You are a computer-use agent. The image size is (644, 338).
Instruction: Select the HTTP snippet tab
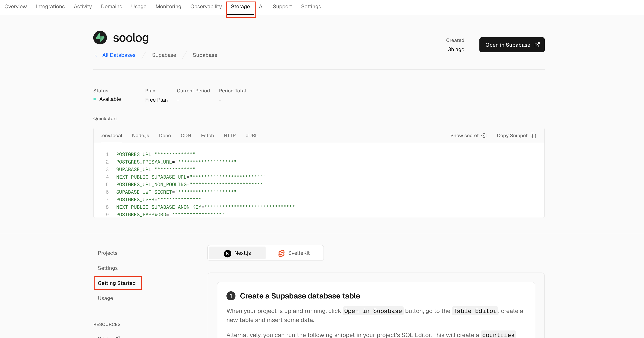pyautogui.click(x=230, y=136)
